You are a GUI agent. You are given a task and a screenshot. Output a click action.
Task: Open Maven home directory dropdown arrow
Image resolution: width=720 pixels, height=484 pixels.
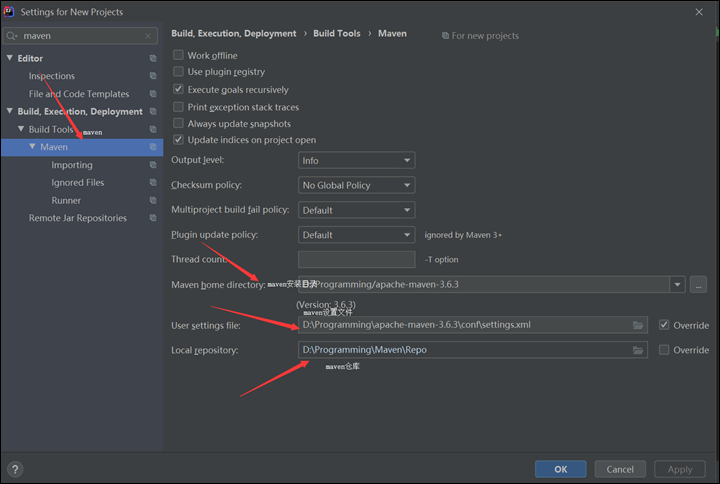pos(677,285)
